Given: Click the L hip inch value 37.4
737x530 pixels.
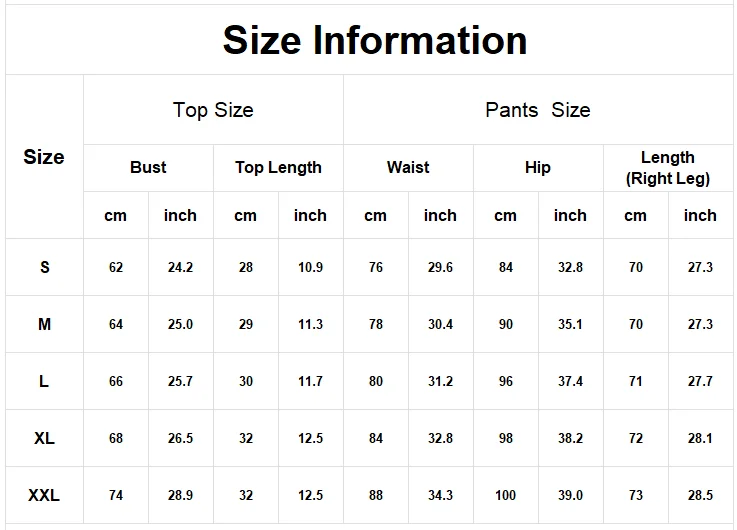Looking at the screenshot, I should pyautogui.click(x=571, y=381).
